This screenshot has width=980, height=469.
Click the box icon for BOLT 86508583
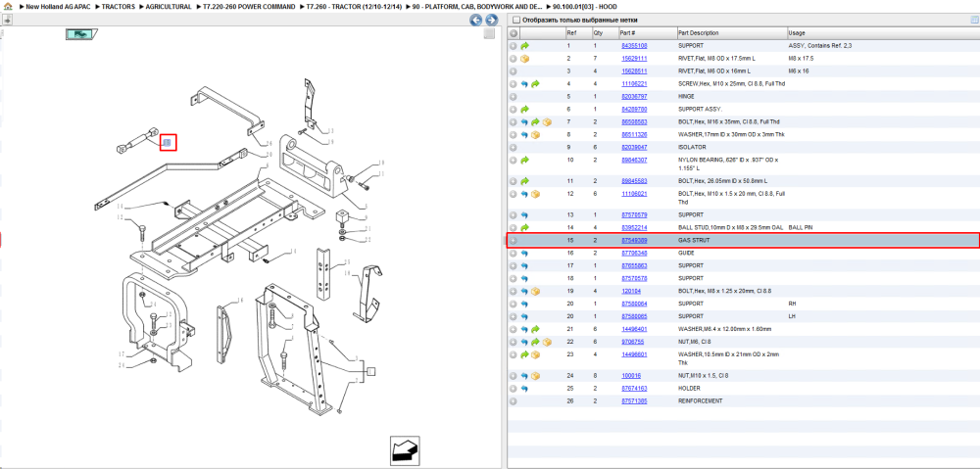547,121
